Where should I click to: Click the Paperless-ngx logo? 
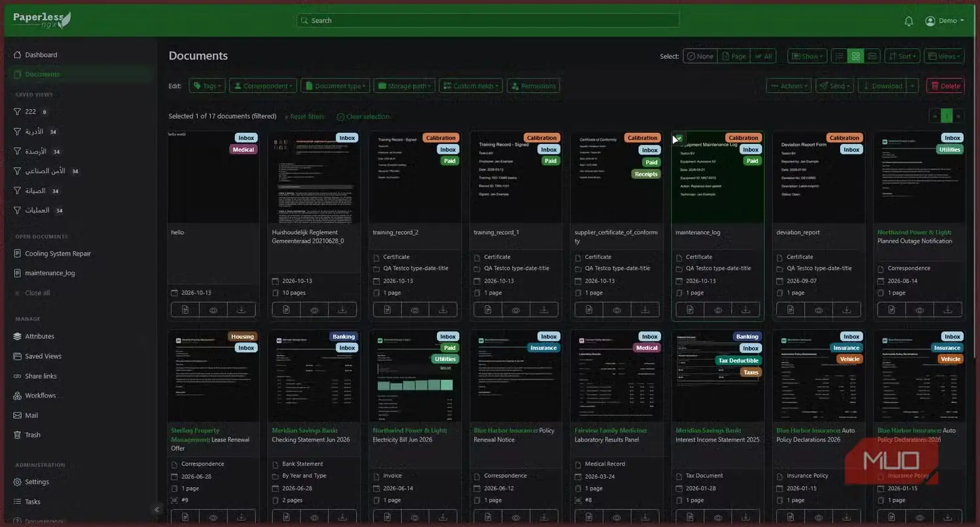(42, 20)
